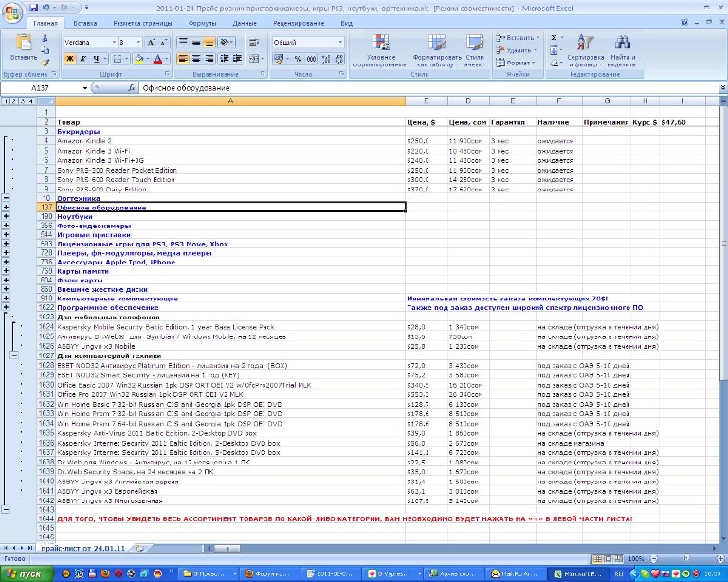
Task: Increase font size with large A icon
Action: (151, 43)
